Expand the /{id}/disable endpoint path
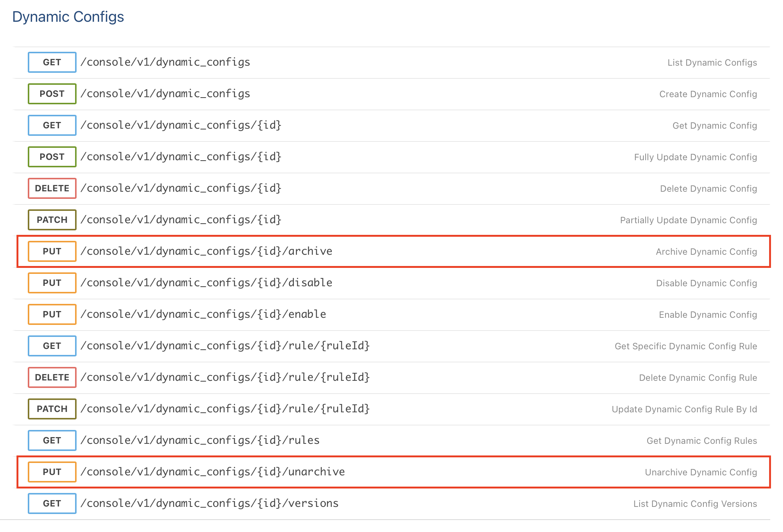Screen dimensions: 783x532 [x=206, y=283]
